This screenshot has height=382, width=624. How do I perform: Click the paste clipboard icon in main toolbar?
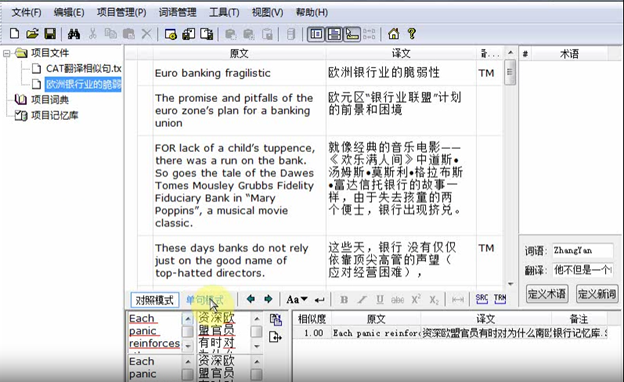pyautogui.click(x=128, y=34)
